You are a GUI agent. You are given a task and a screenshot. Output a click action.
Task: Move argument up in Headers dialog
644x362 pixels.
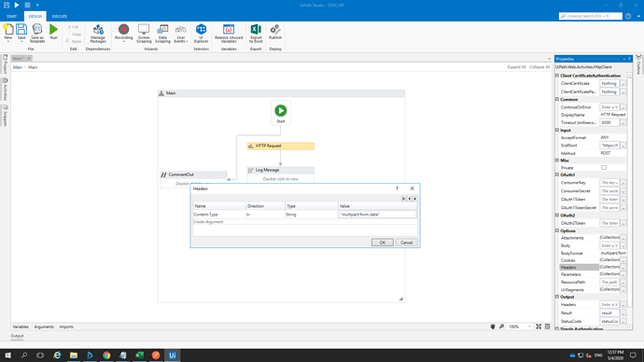409,199
